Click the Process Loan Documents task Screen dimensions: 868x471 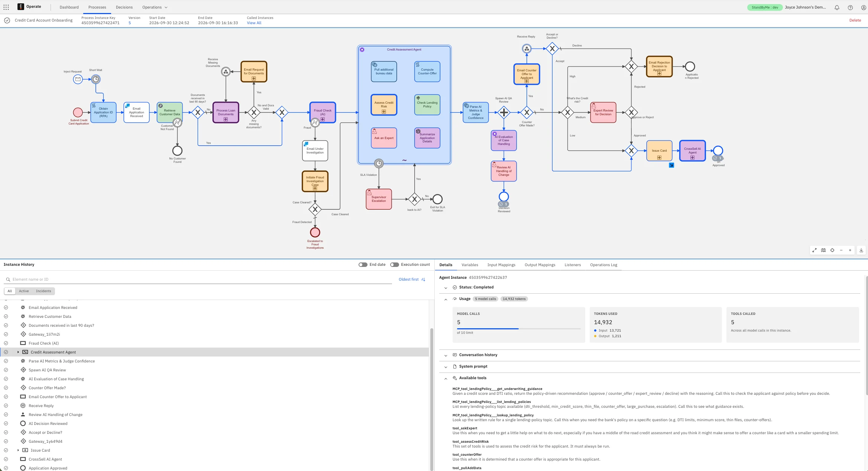coord(226,112)
